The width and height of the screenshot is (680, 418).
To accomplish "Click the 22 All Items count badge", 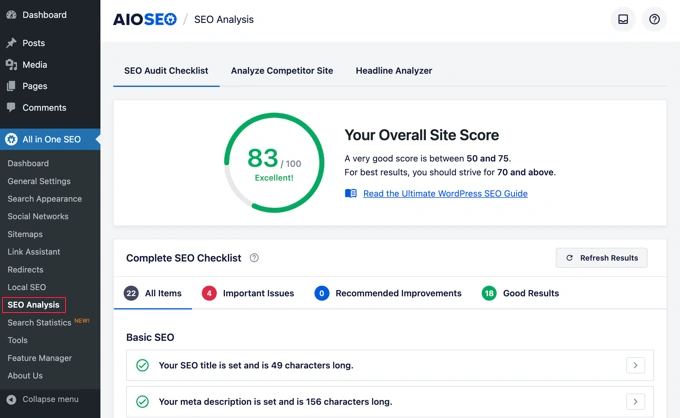I will tap(131, 293).
